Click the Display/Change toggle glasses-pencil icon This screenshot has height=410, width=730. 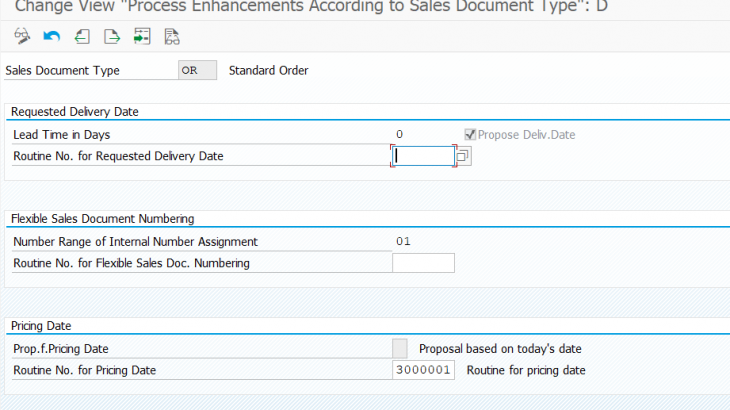[22, 37]
